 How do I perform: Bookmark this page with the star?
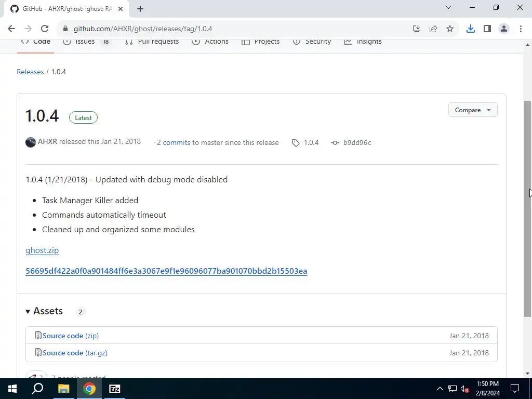450,29
